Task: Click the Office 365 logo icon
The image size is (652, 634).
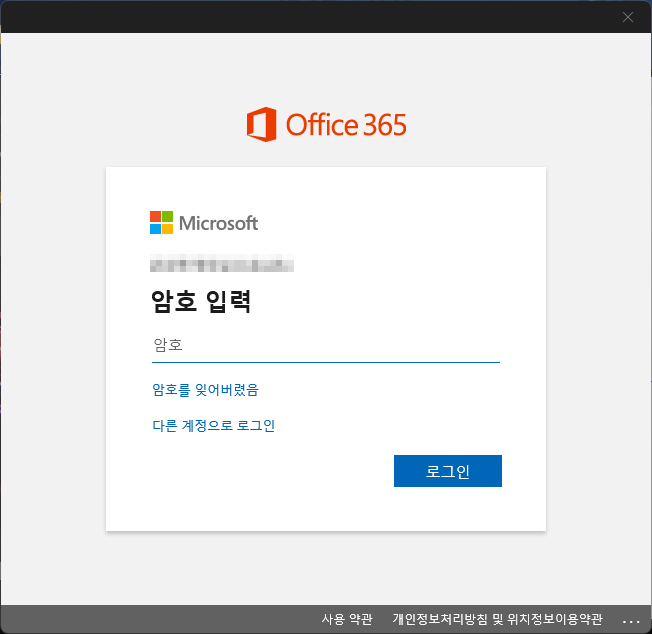Action: (262, 124)
